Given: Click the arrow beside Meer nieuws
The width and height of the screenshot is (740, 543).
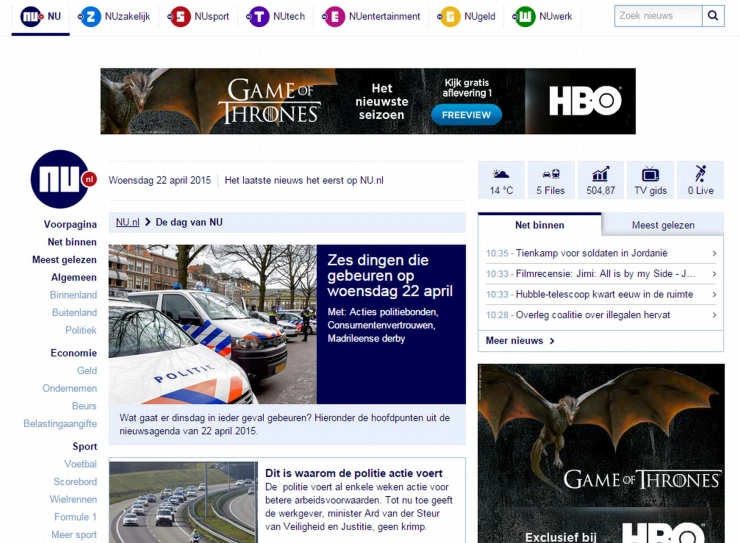Looking at the screenshot, I should (552, 341).
